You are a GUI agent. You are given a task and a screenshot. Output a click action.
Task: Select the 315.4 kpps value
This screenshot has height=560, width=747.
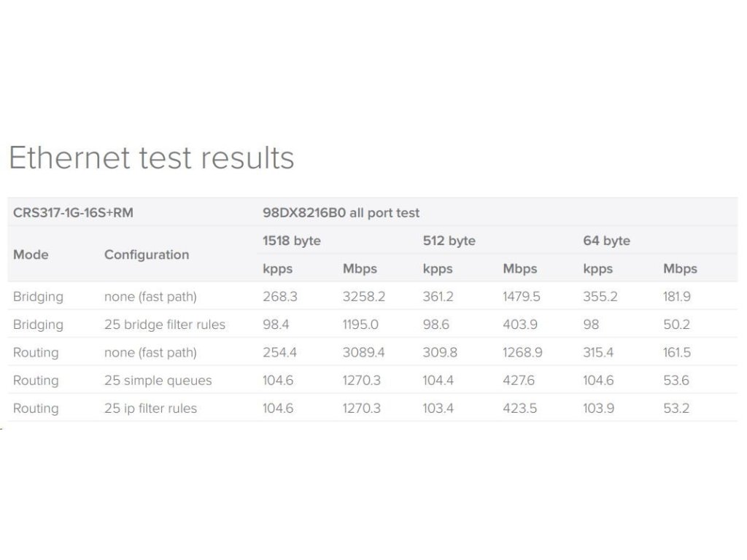[598, 353]
